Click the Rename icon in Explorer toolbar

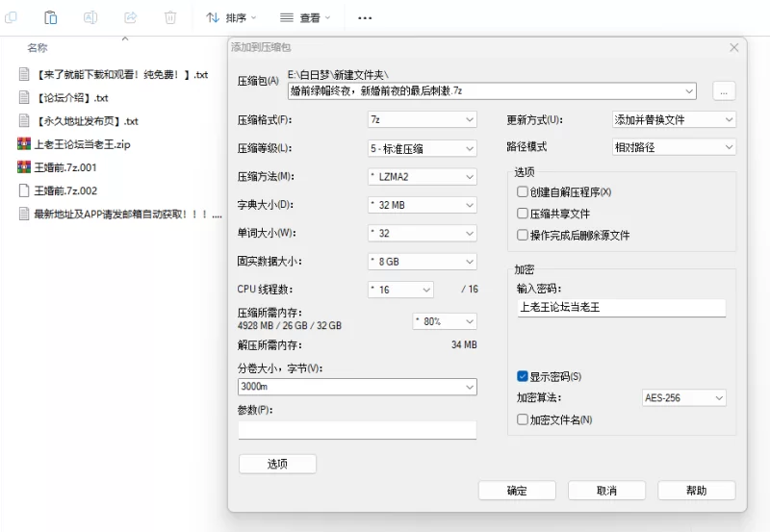pyautogui.click(x=90, y=17)
